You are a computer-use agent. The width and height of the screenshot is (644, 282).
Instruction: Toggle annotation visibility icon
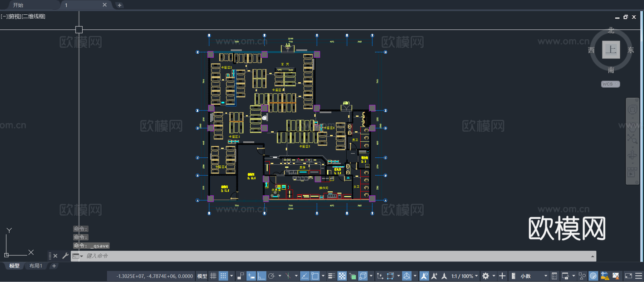[424, 276]
